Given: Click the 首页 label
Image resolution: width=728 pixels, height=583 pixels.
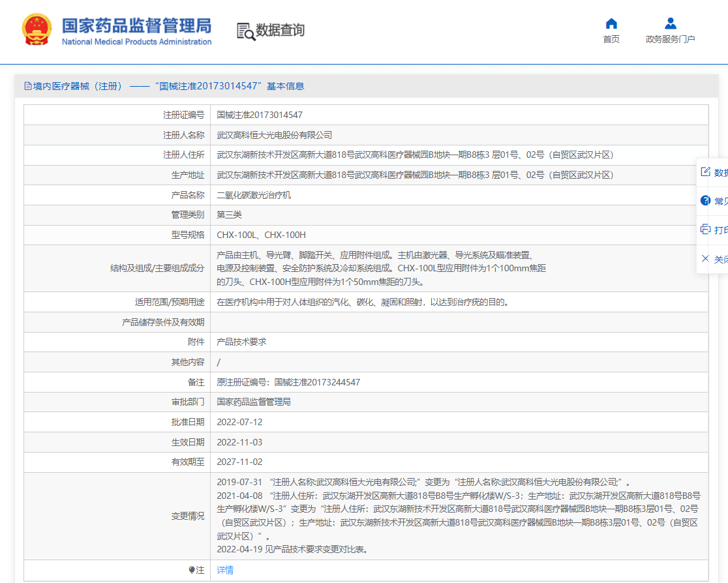Looking at the screenshot, I should [x=611, y=40].
